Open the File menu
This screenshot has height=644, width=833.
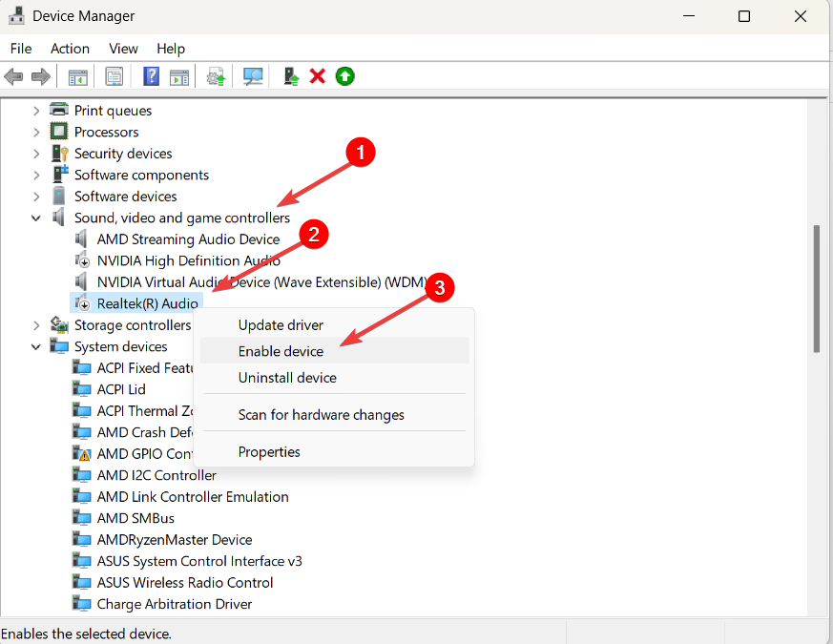(x=21, y=49)
